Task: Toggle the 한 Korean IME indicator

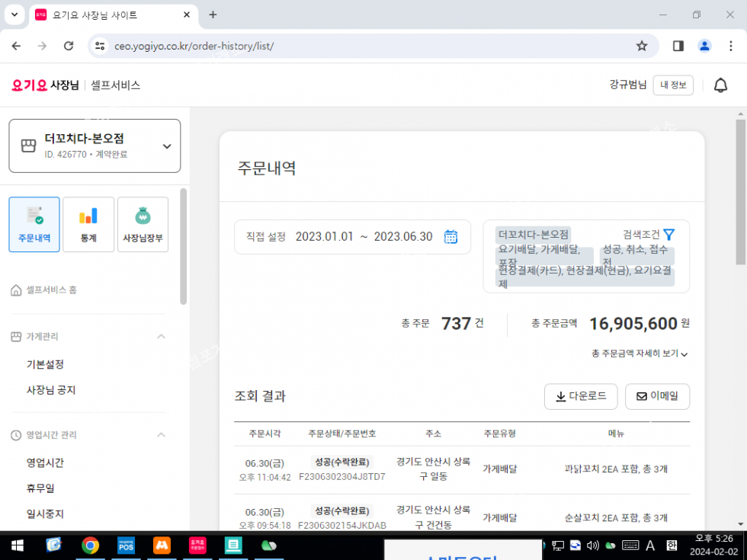Action: pos(672,546)
